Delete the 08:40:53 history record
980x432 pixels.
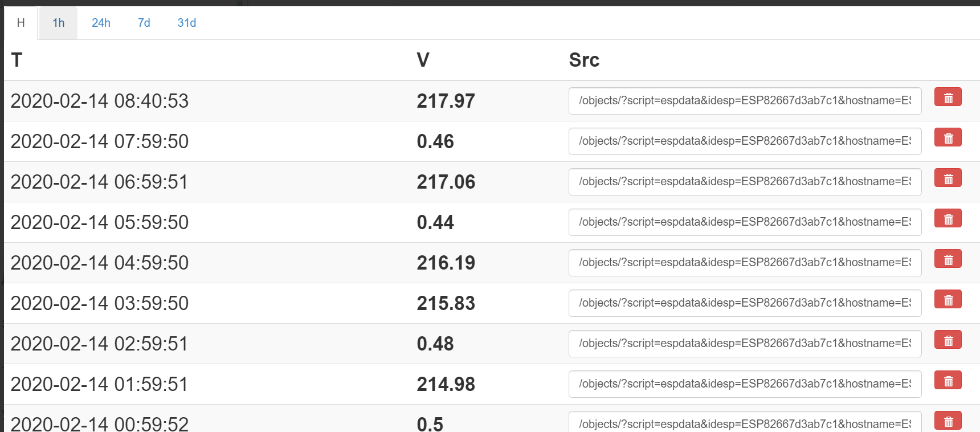[x=948, y=97]
